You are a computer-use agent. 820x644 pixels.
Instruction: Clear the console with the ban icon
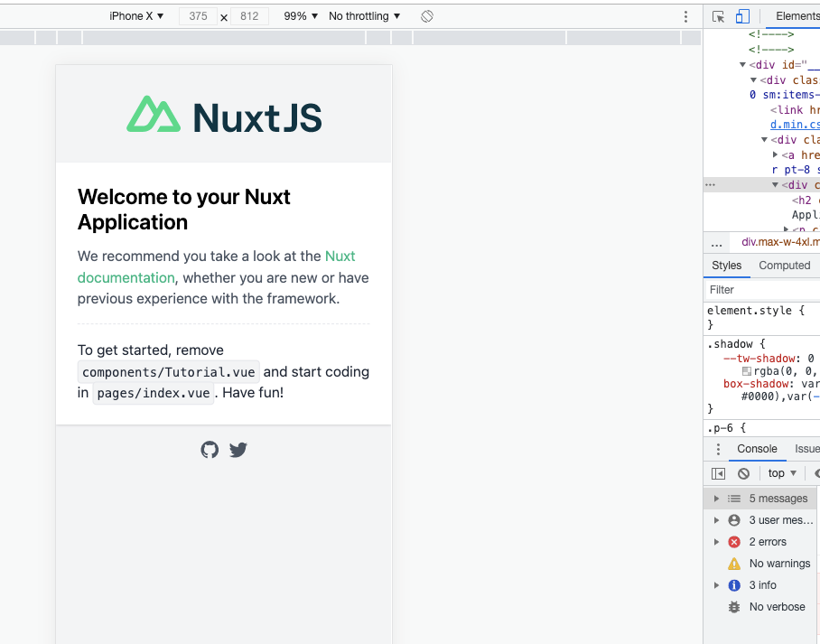[743, 473]
